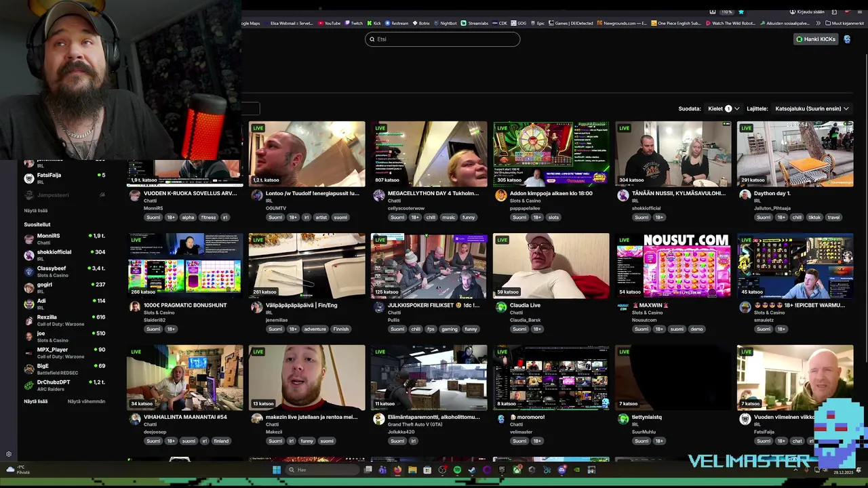Open the Windows Start menu

click(x=277, y=470)
